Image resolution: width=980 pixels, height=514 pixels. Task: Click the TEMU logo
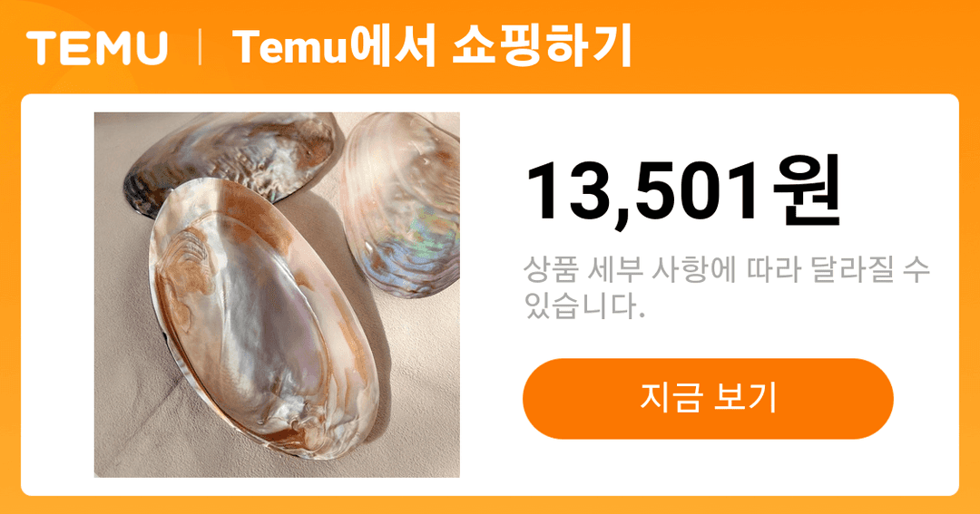click(x=97, y=47)
